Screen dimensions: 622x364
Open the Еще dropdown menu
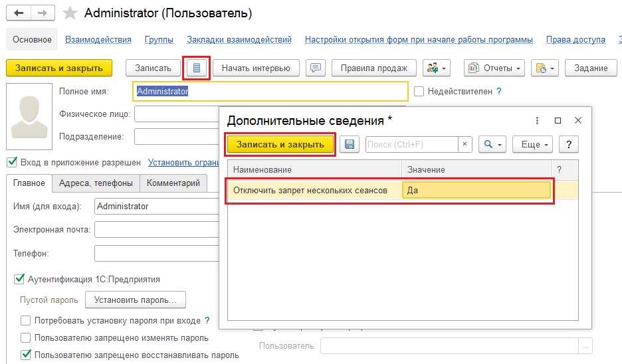535,144
